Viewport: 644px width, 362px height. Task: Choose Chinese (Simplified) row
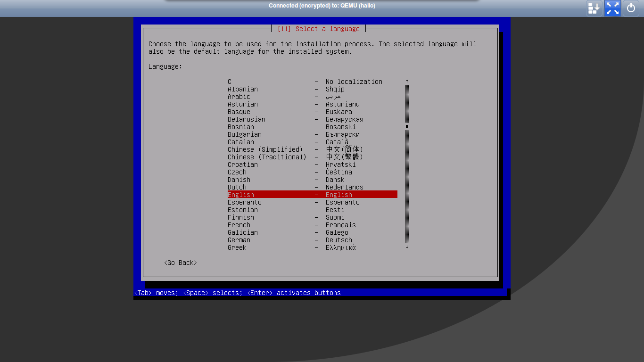pos(313,149)
